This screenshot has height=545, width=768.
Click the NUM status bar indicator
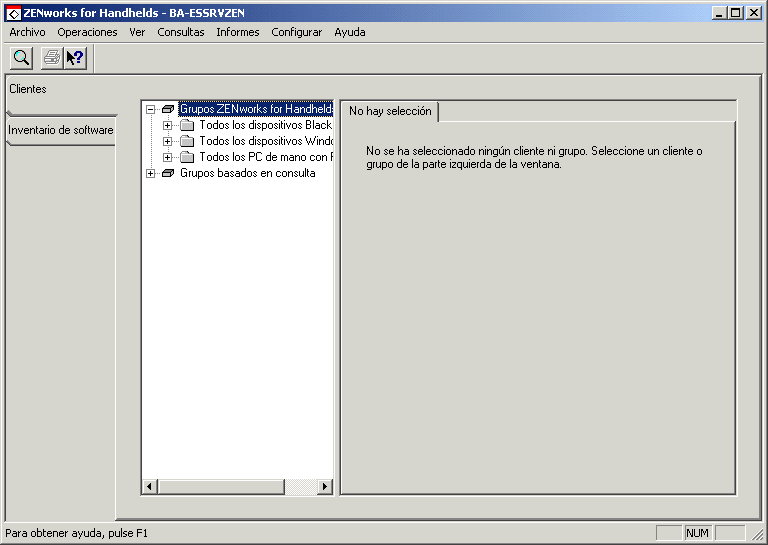[x=697, y=533]
